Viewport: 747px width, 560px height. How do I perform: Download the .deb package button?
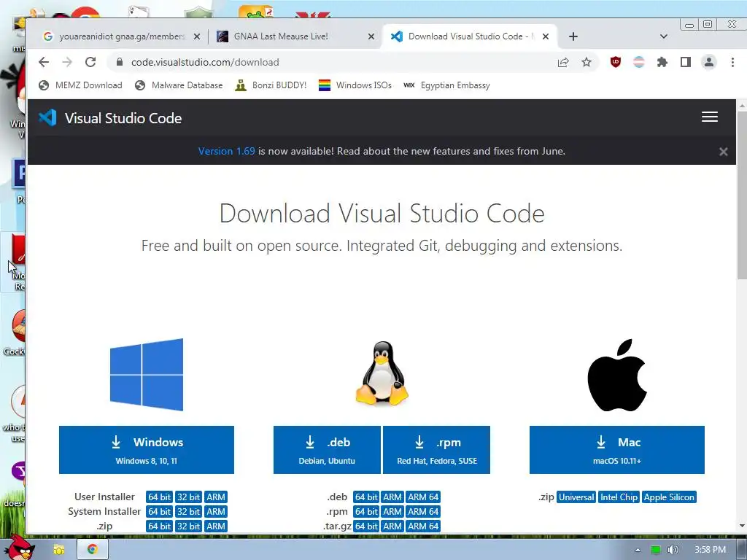tap(327, 449)
